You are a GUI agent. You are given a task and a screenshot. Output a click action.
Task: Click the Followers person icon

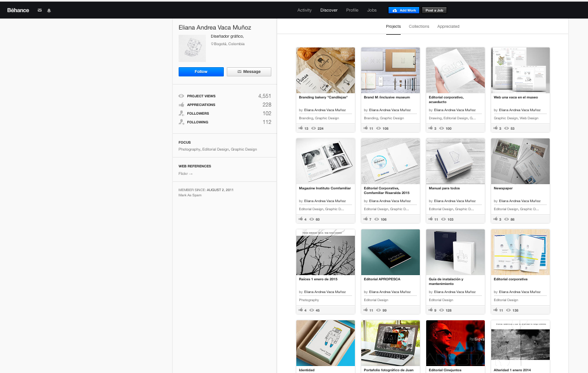point(182,114)
